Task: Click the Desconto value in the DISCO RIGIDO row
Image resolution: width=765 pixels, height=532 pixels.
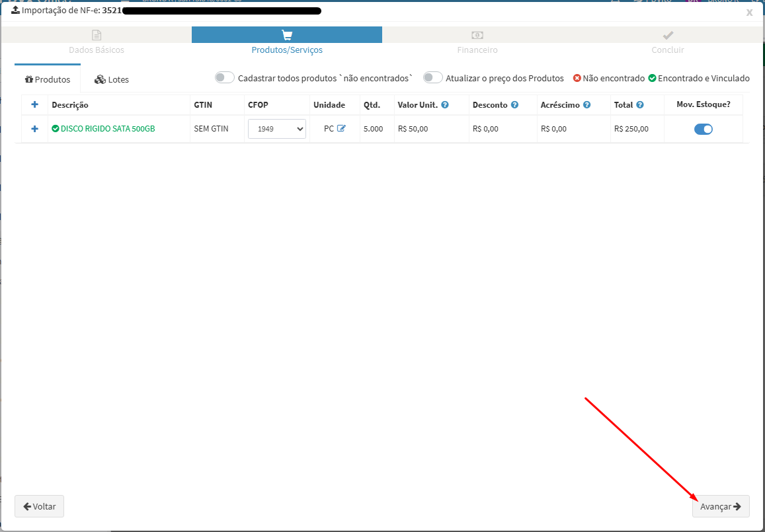Action: 485,129
